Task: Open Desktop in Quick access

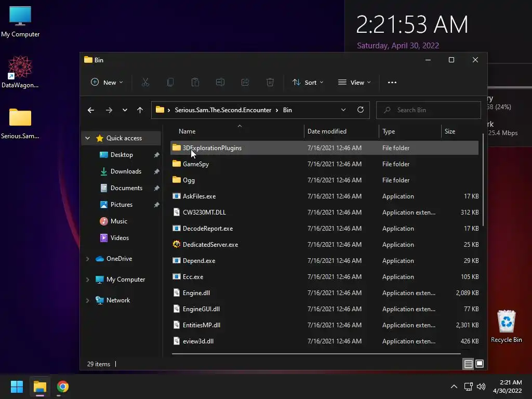Action: pyautogui.click(x=122, y=155)
